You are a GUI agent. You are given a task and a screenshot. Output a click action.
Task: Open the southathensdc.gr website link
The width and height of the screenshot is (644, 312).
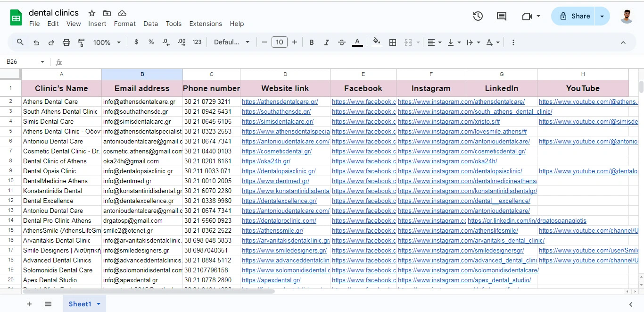[276, 111]
